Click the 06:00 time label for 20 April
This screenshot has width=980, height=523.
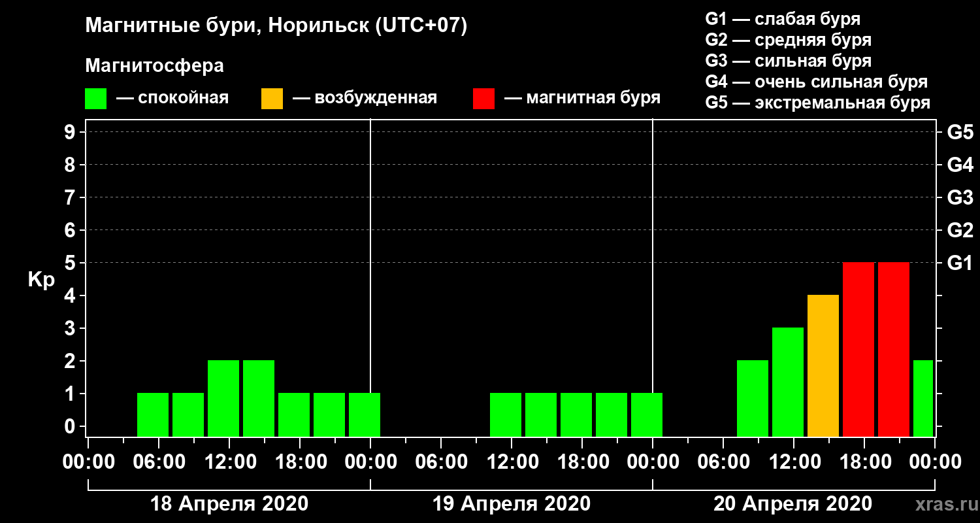coord(723,462)
